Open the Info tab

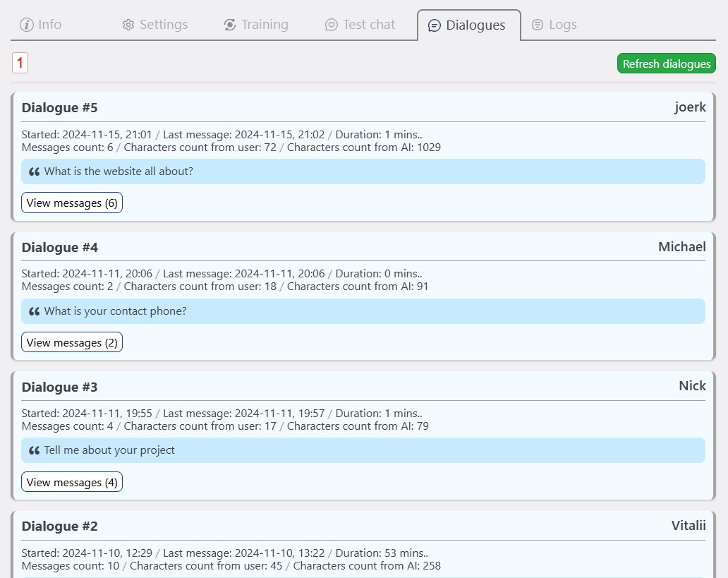click(x=41, y=25)
